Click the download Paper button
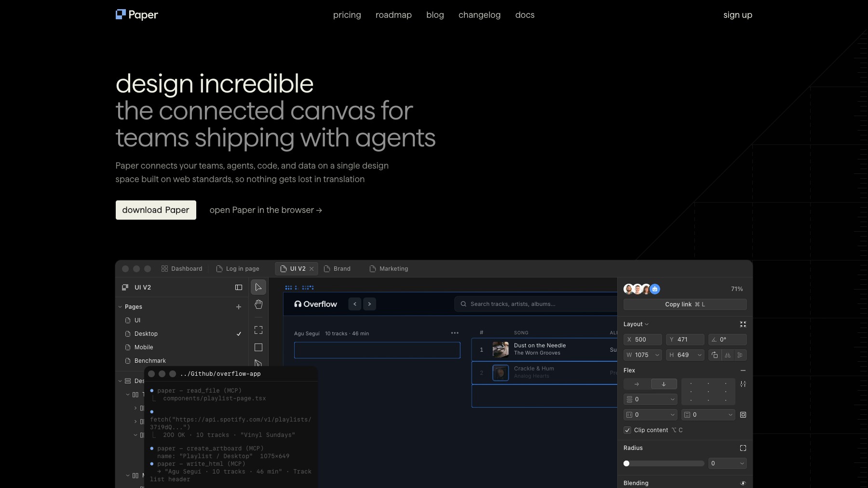Viewport: 868px width, 488px height. (156, 210)
